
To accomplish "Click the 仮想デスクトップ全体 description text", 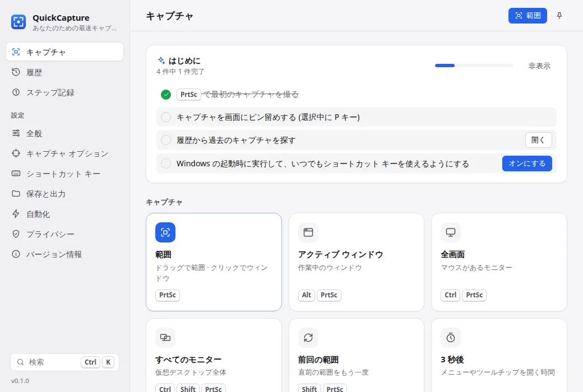I will [x=191, y=372].
